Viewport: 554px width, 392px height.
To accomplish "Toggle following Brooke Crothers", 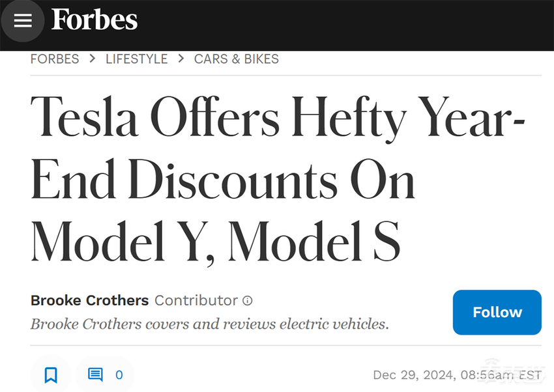I will 497,313.
